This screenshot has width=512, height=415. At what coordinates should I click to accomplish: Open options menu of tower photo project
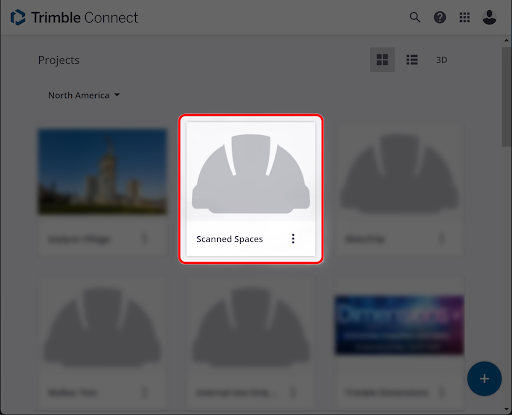pyautogui.click(x=144, y=239)
